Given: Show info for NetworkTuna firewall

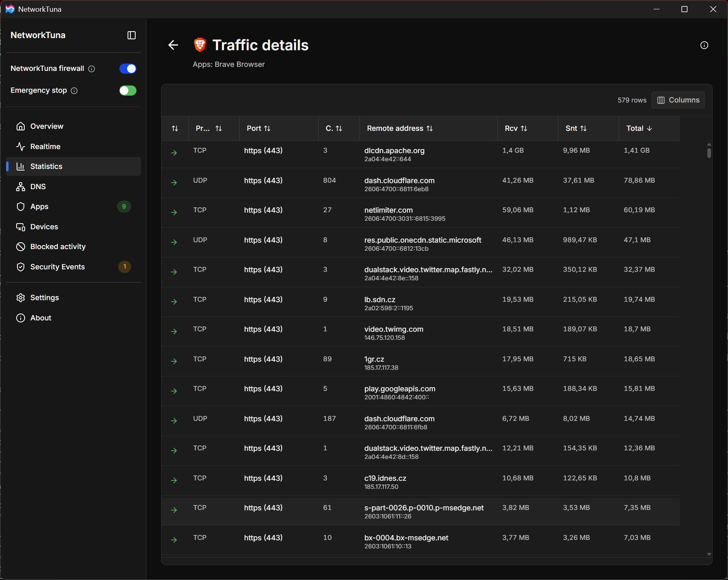Looking at the screenshot, I should pos(92,69).
